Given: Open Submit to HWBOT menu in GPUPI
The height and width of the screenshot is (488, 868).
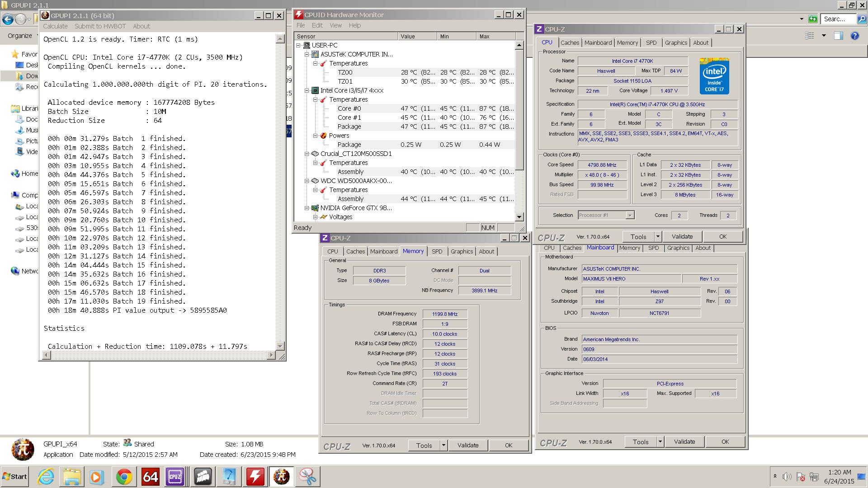Looking at the screenshot, I should click(x=100, y=26).
